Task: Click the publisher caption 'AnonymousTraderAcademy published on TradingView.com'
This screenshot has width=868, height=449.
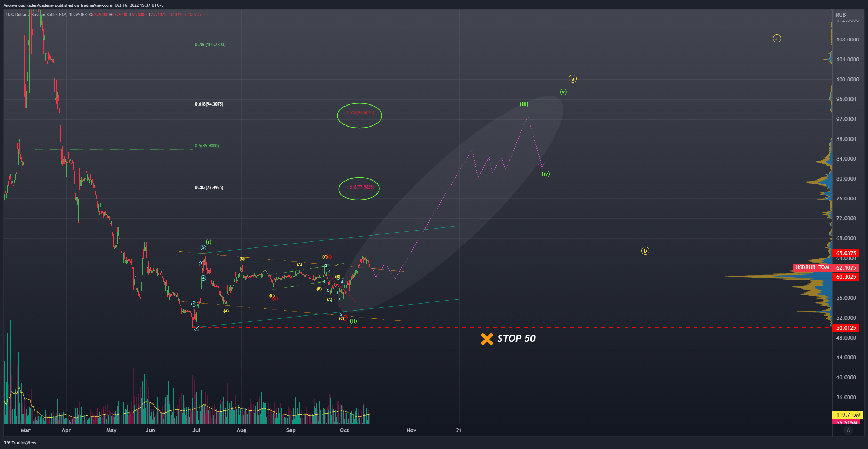Action: (x=58, y=5)
